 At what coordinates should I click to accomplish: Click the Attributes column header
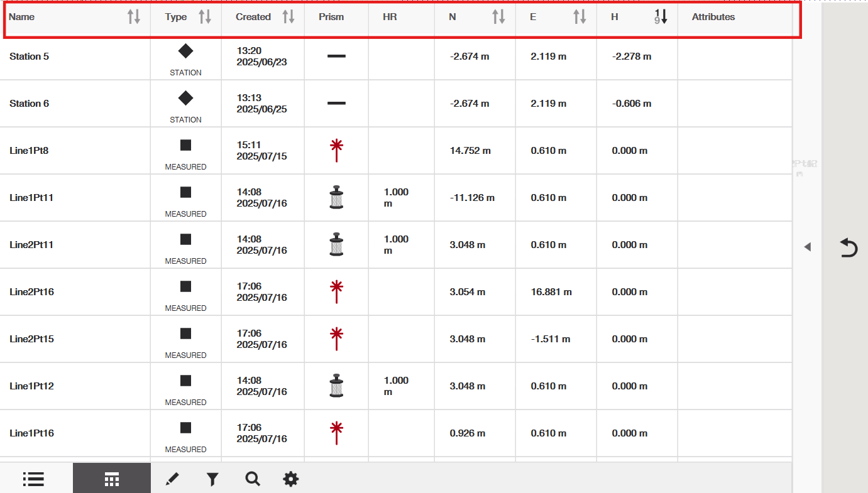pyautogui.click(x=713, y=17)
